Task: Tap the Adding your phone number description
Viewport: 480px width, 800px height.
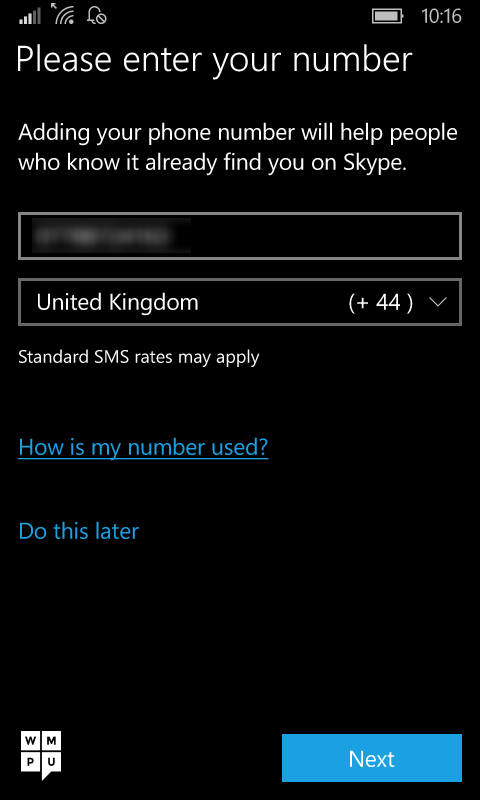Action: coord(238,148)
